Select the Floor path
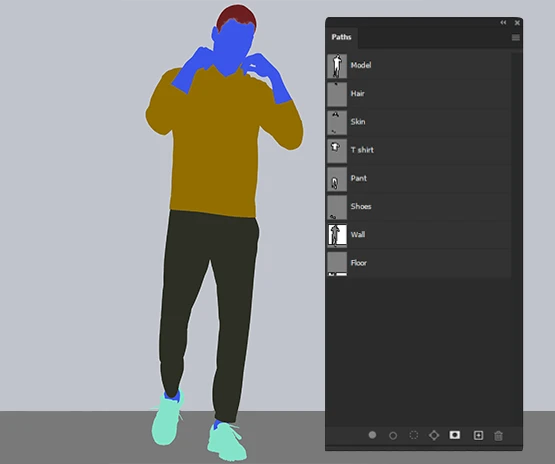 point(418,263)
